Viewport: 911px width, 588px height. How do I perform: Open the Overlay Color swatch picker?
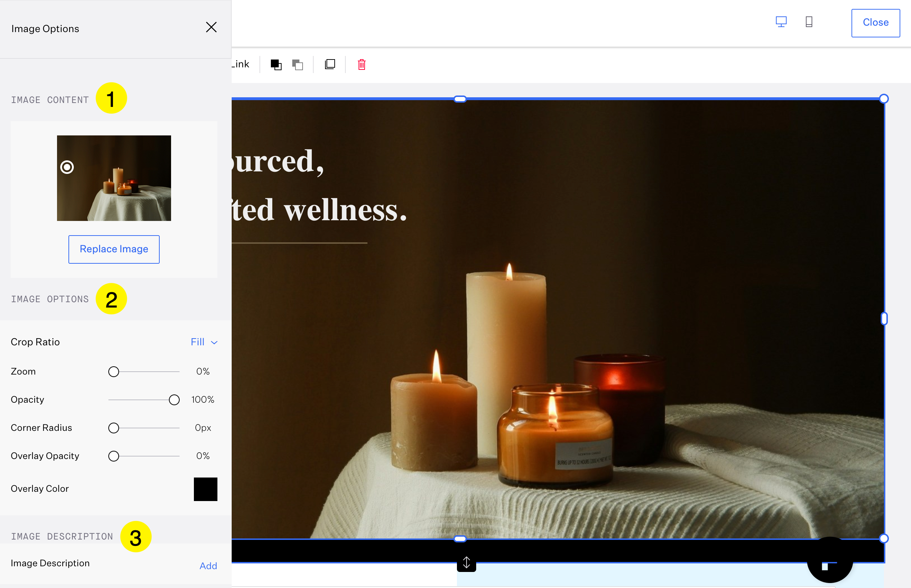click(x=205, y=489)
